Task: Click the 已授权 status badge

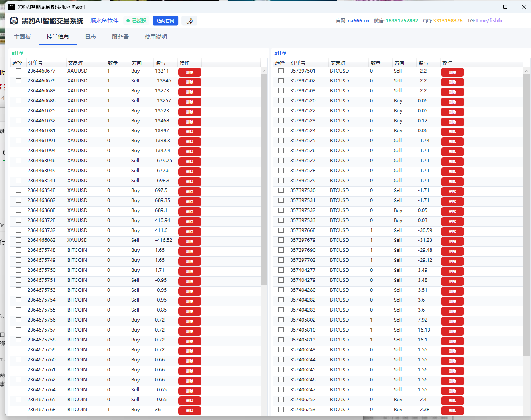Action: (x=136, y=21)
